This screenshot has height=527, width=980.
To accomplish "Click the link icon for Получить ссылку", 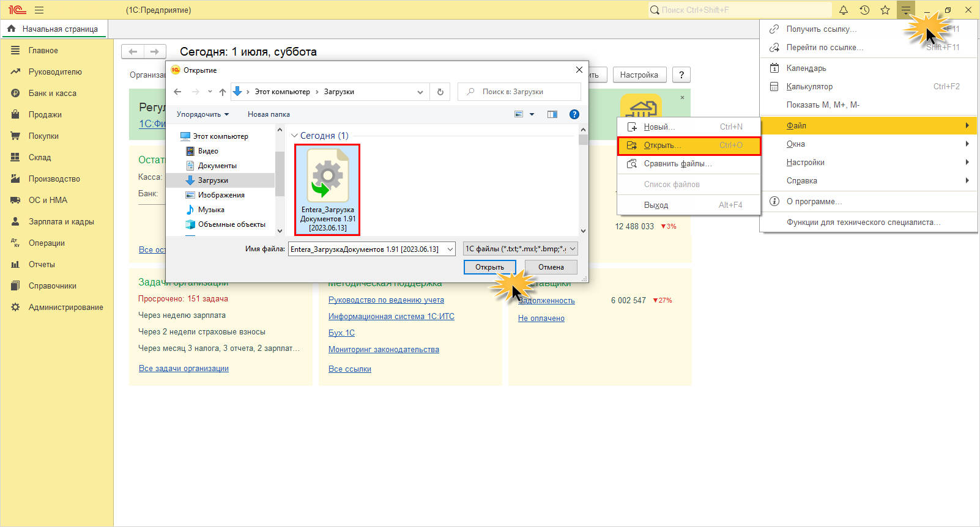I will point(774,29).
